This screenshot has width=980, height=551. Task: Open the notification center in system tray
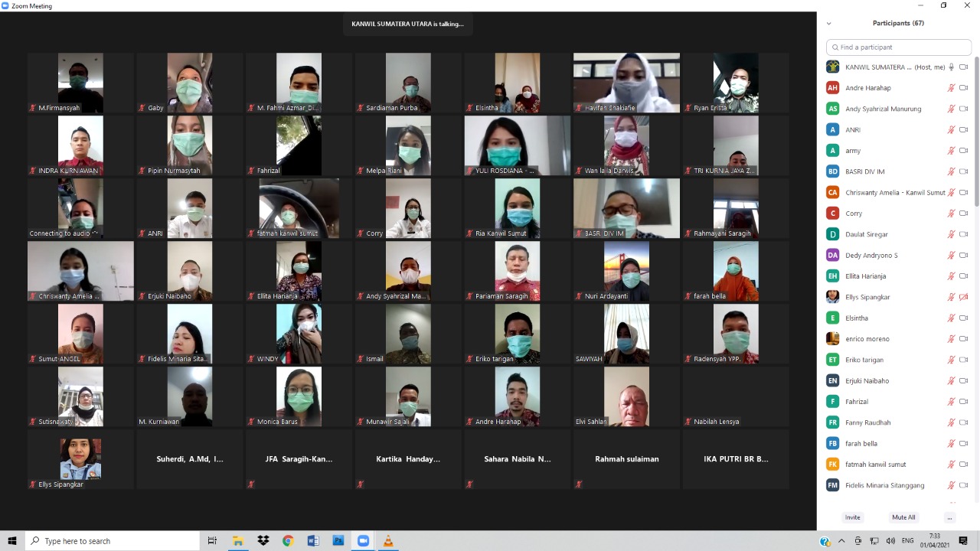pos(964,541)
